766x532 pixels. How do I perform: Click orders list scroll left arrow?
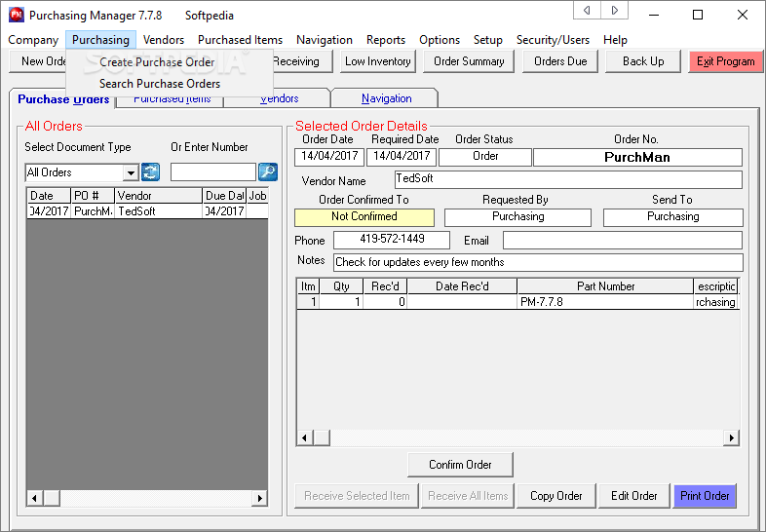coord(34,498)
